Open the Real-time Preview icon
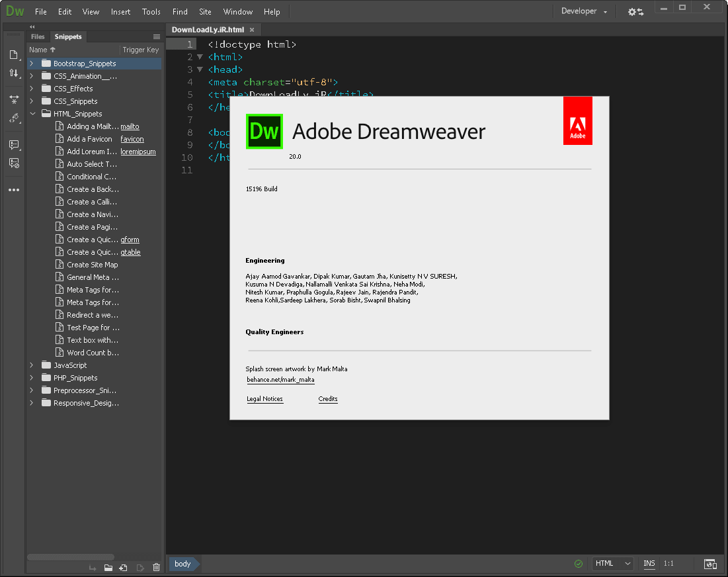The height and width of the screenshot is (577, 728). click(710, 563)
